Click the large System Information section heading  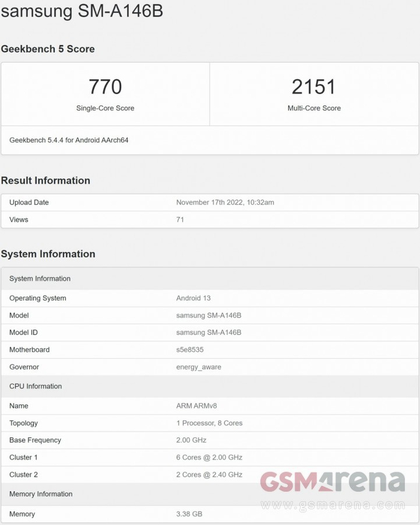(x=48, y=254)
